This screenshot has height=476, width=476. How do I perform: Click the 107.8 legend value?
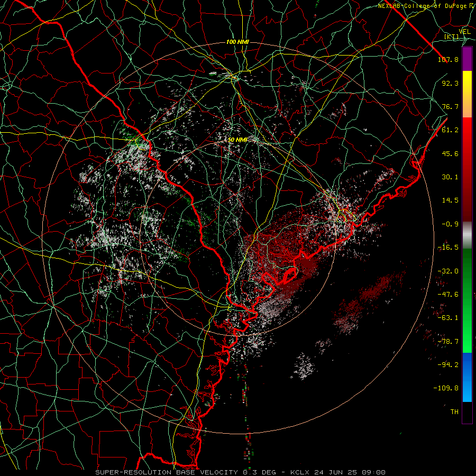[448, 59]
